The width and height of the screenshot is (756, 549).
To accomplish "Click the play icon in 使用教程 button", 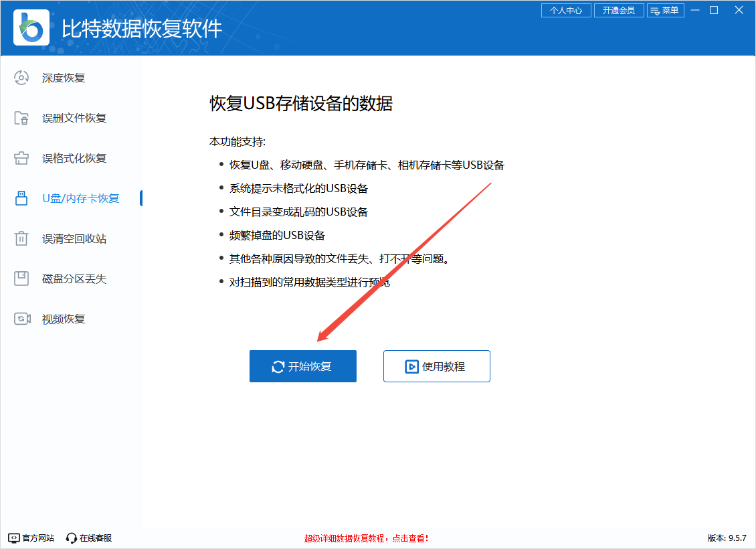I will (x=411, y=367).
